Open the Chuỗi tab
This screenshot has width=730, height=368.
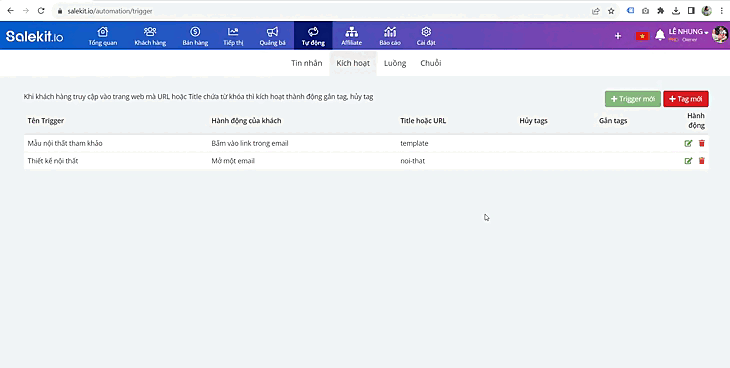pyautogui.click(x=431, y=63)
